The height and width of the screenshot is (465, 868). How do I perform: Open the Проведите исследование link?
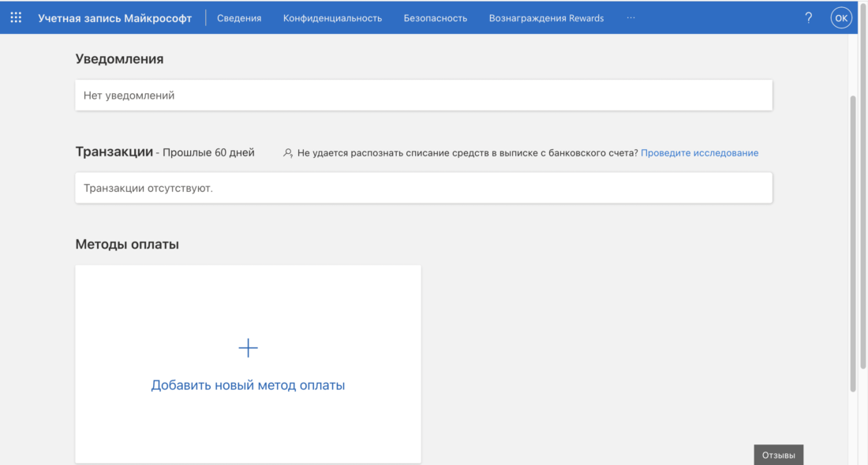pos(700,152)
